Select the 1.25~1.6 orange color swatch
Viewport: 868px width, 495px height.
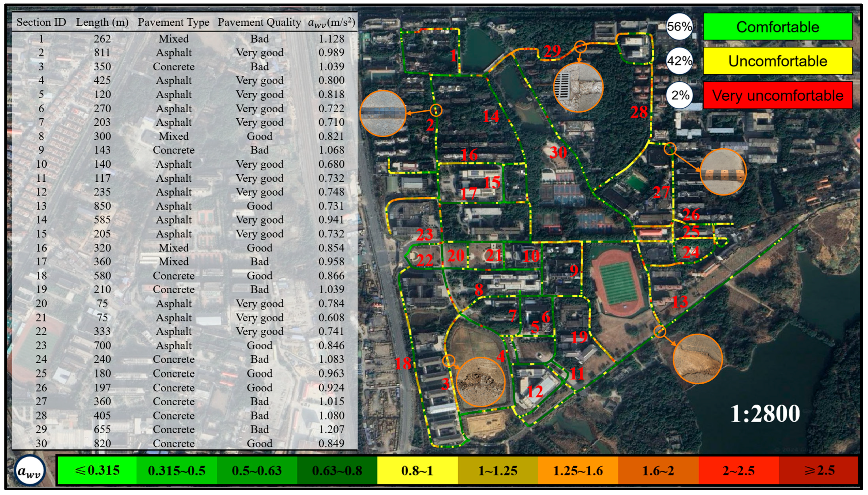pyautogui.click(x=577, y=471)
